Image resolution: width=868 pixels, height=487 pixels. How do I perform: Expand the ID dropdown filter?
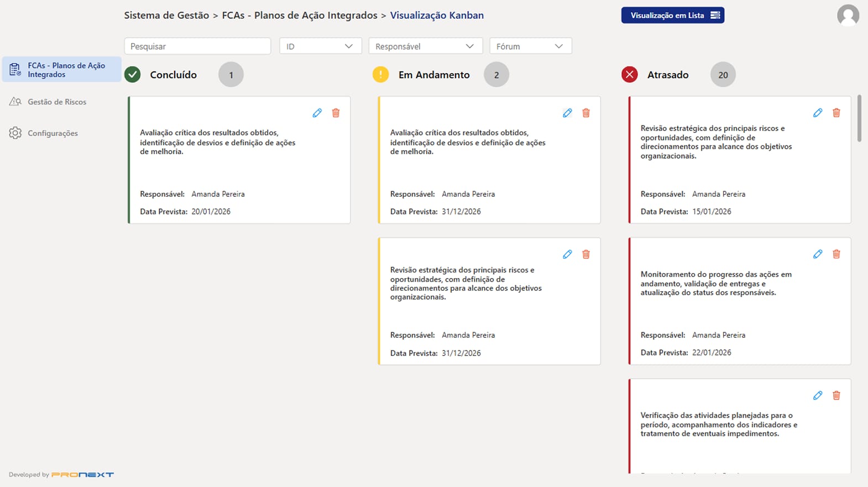[321, 46]
